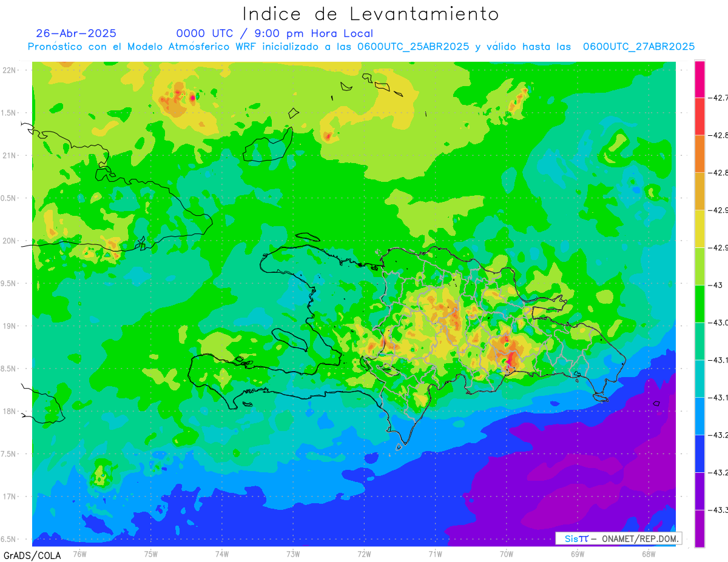Select the date "26-Abr-2025"
728x562 pixels.
tap(76, 33)
